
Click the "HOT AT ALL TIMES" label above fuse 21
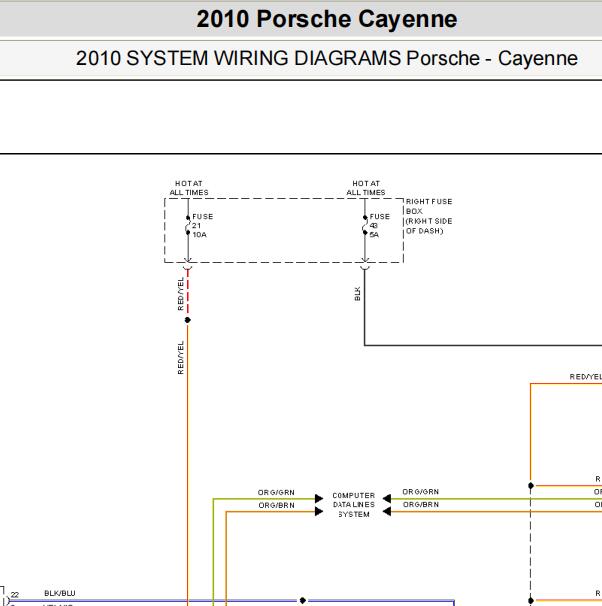[x=189, y=188]
